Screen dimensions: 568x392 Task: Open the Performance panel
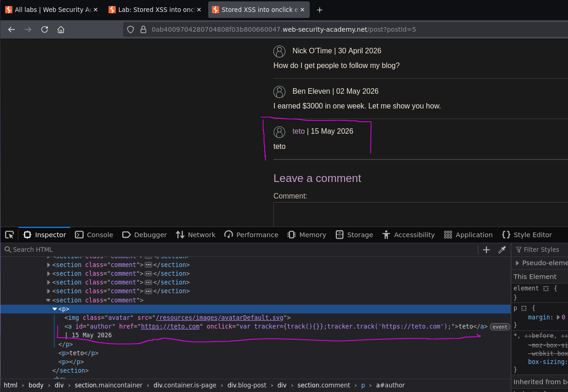tap(251, 235)
